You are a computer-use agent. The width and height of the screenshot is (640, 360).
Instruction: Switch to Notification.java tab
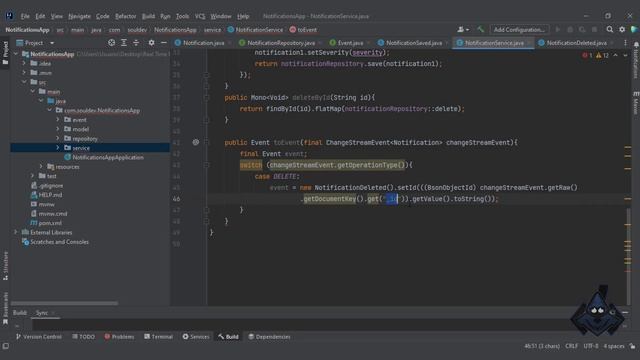pyautogui.click(x=203, y=43)
